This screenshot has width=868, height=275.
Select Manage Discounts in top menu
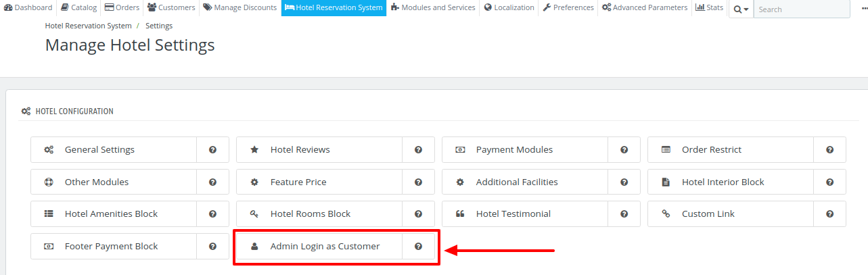tap(239, 8)
